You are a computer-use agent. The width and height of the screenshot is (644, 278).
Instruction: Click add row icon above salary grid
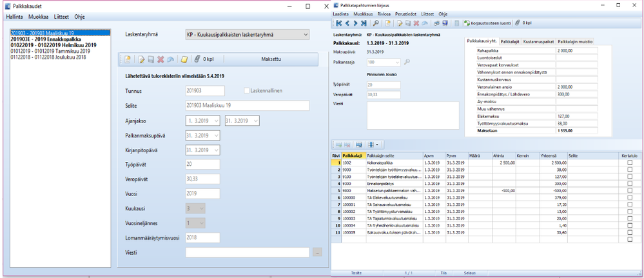click(339, 144)
